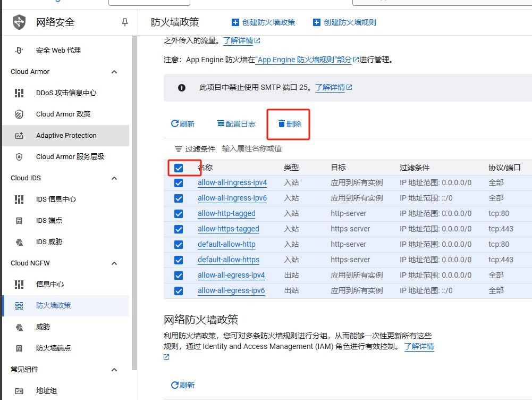The height and width of the screenshot is (400, 532).
Task: Click the trash icon for 删除
Action: click(282, 124)
